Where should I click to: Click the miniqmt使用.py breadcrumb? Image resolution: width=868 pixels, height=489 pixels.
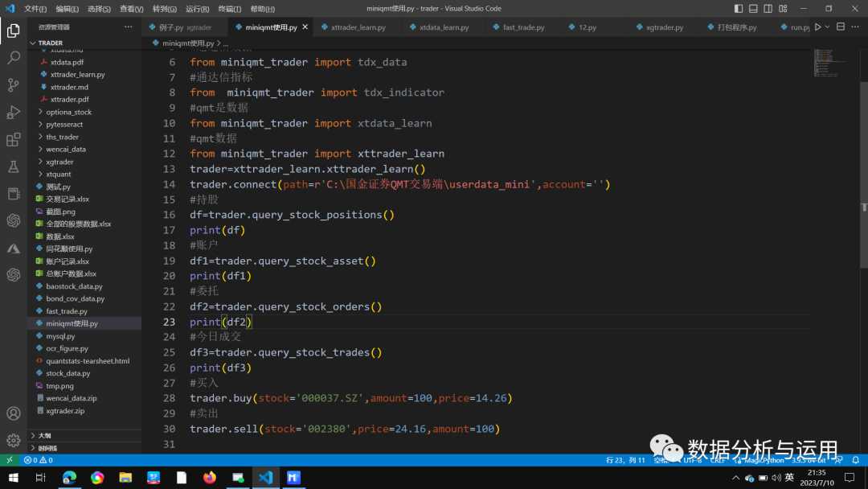[187, 43]
